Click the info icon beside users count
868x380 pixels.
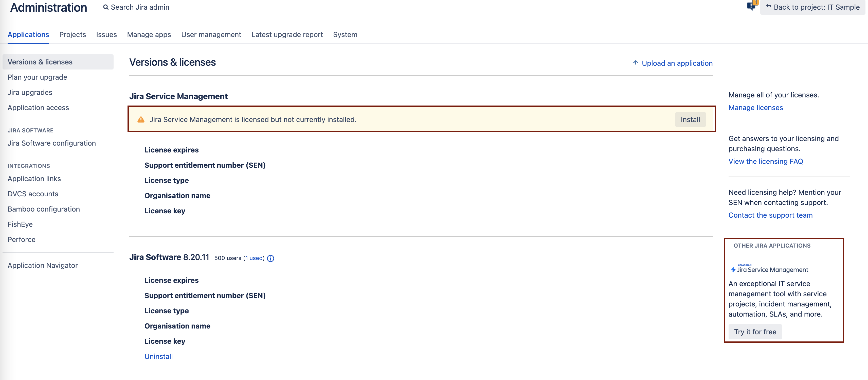(270, 258)
